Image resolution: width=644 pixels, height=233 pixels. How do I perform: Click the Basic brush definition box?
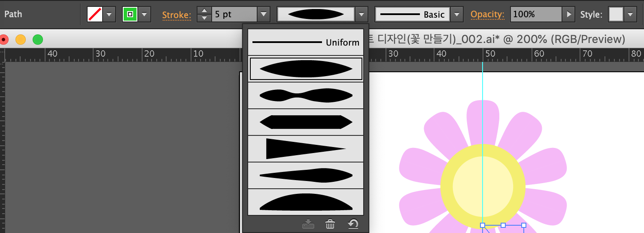click(413, 14)
